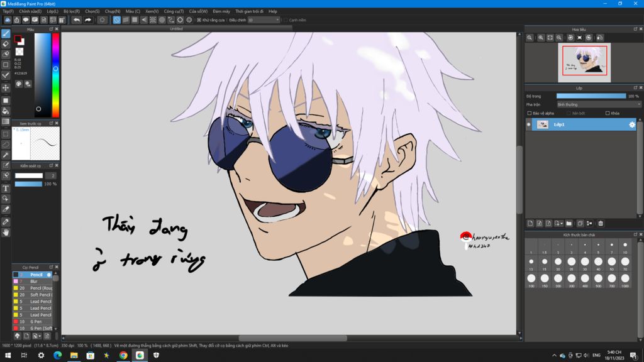Click the Undo arrow in toolbar
The width and height of the screenshot is (644, 362).
click(x=76, y=19)
